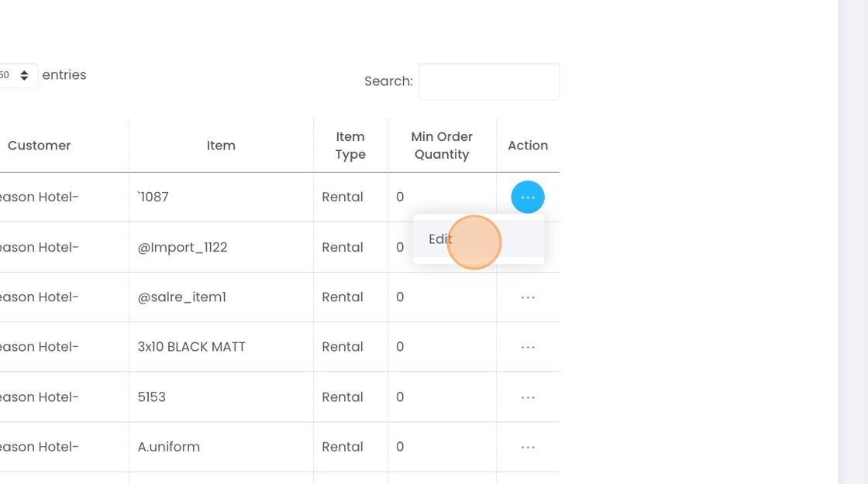
Task: Sort by the Item column header
Action: pyautogui.click(x=221, y=146)
